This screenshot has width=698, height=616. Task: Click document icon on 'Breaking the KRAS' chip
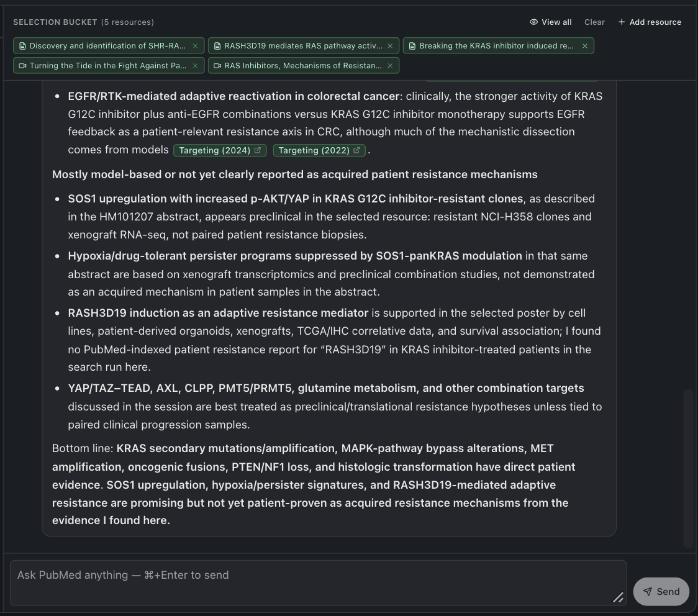click(412, 46)
